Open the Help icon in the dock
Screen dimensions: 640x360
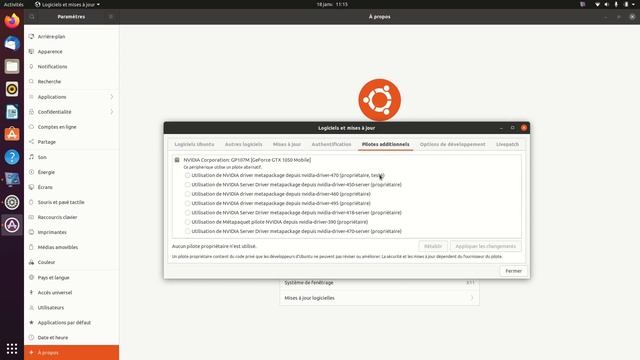pyautogui.click(x=12, y=157)
